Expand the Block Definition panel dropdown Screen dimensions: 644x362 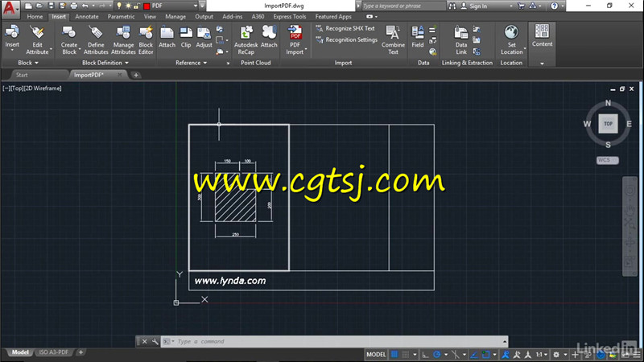[105, 63]
